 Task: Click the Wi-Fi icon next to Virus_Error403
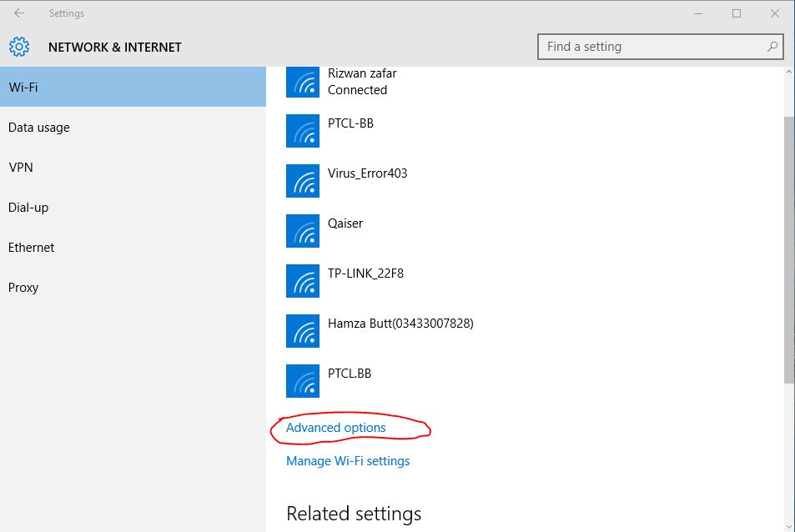tap(303, 181)
